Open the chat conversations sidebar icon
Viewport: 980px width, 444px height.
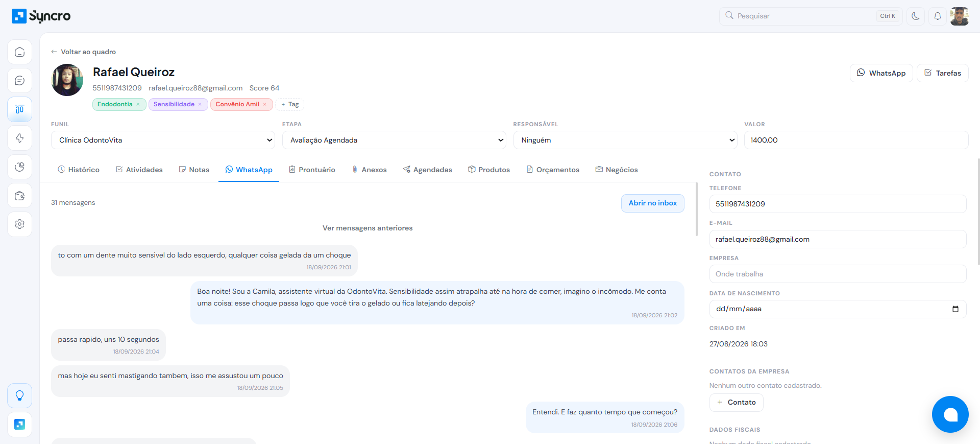coord(20,81)
